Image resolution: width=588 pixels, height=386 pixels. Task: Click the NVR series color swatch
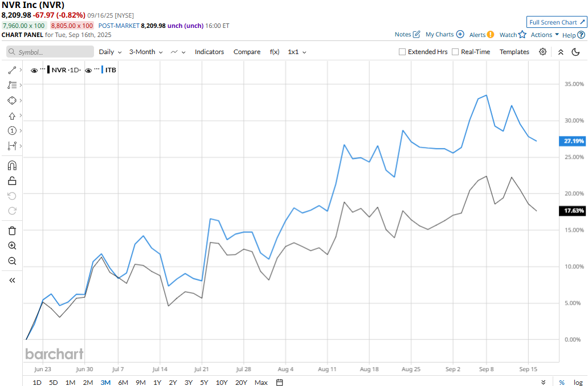(x=48, y=69)
